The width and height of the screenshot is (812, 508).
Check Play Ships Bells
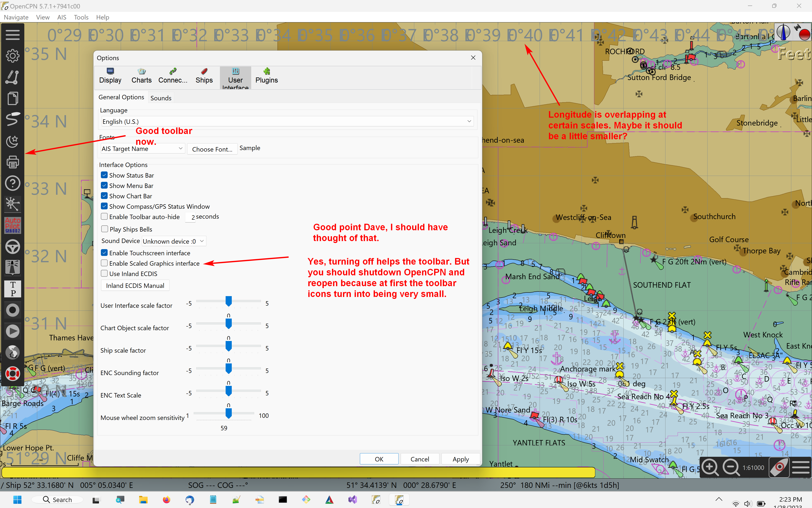(x=104, y=229)
